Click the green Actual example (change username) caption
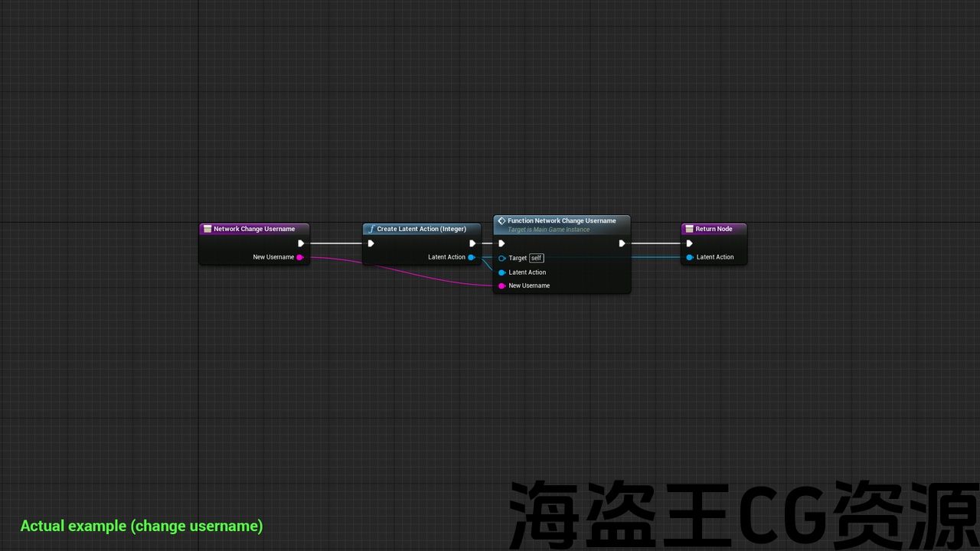This screenshot has height=551, width=980. pos(142,526)
